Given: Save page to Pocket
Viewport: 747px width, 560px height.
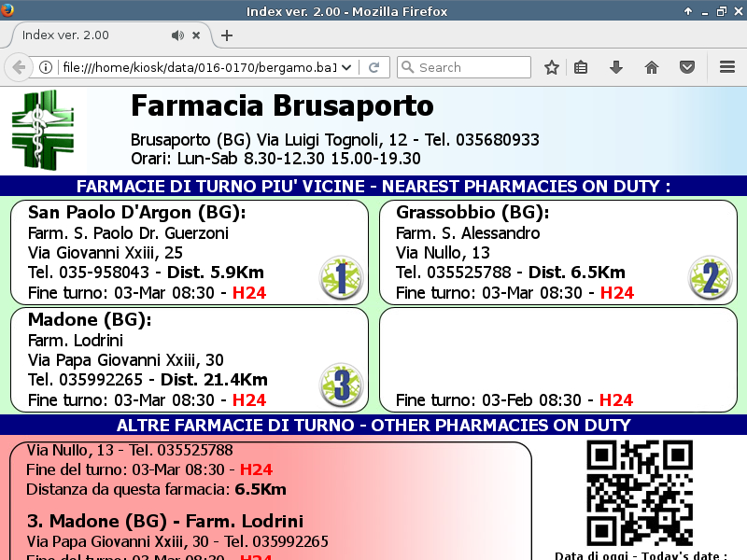Looking at the screenshot, I should (x=686, y=67).
